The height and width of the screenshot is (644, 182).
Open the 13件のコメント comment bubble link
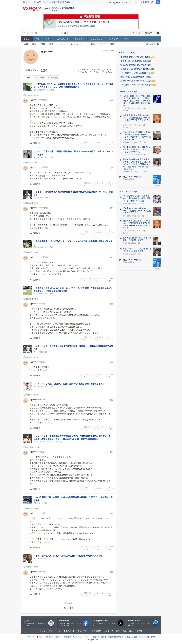click(x=31, y=95)
